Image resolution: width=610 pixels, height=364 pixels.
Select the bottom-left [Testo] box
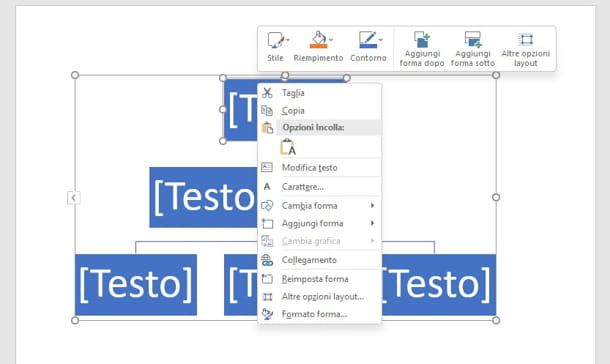pos(136,285)
